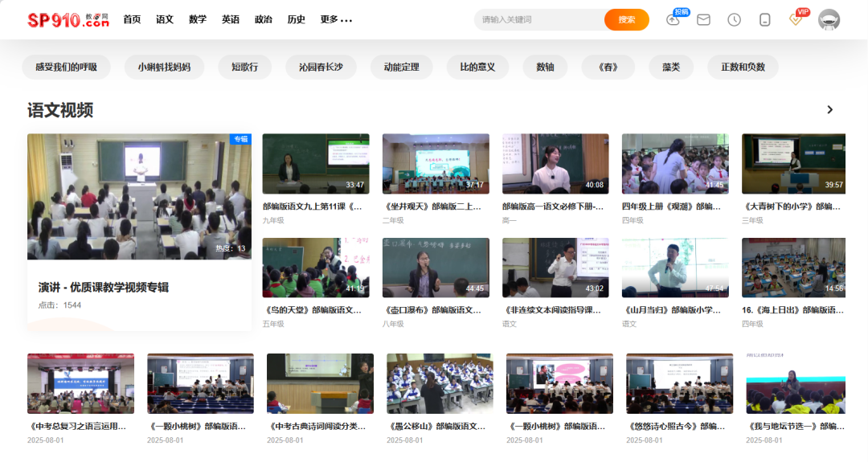Open the 英语 navigation tab
Image resolution: width=868 pixels, height=462 pixels.
tap(231, 19)
